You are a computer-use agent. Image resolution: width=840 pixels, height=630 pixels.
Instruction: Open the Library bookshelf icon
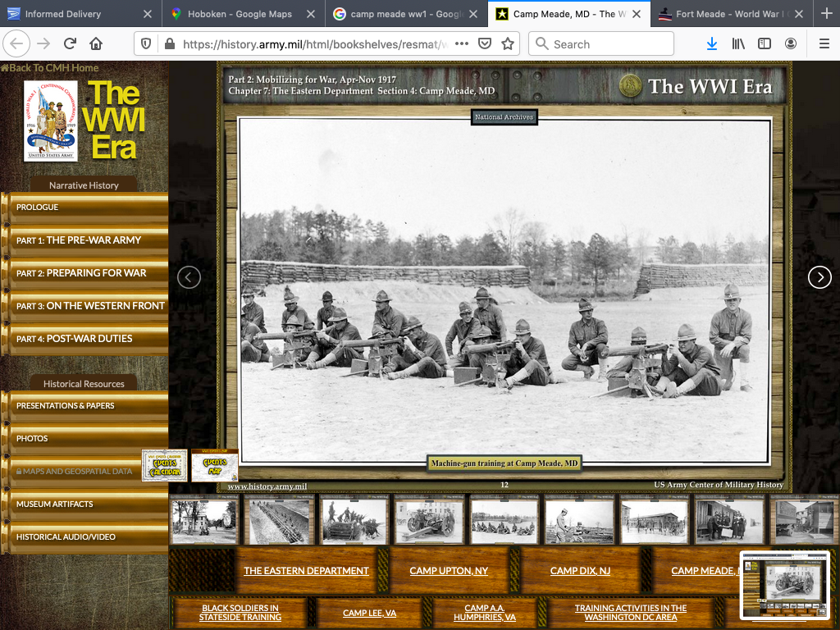pos(738,44)
